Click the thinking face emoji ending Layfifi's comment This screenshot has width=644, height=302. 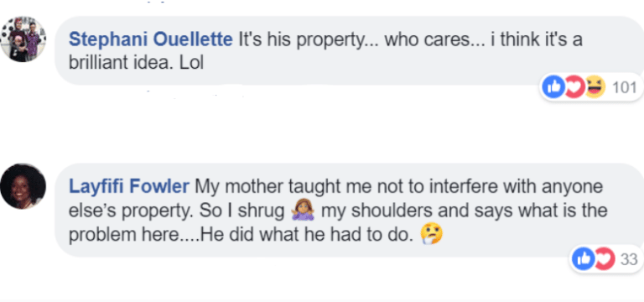click(431, 235)
